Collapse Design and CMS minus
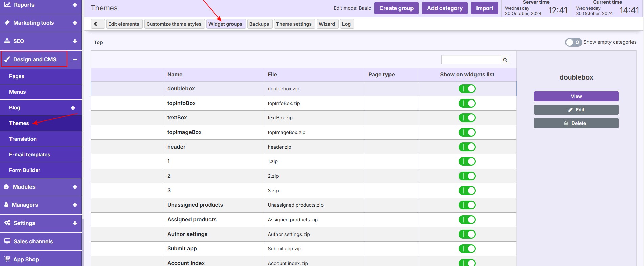The image size is (644, 266). (x=75, y=60)
